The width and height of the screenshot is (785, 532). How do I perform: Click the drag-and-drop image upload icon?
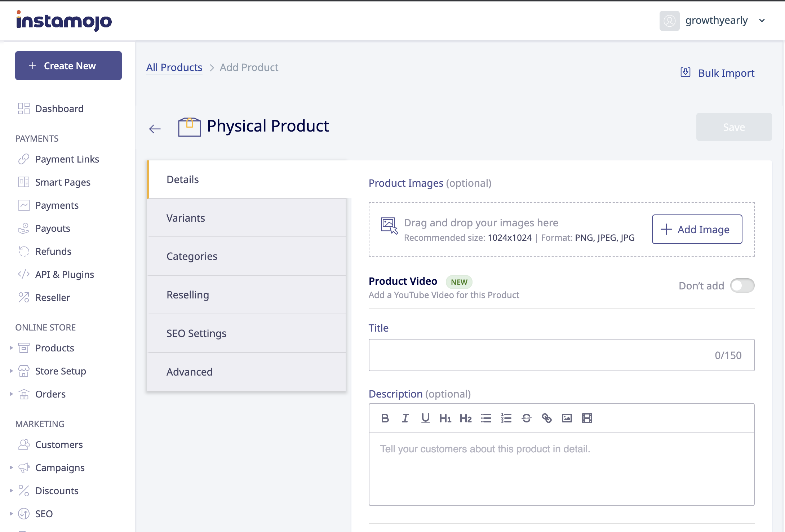(x=389, y=226)
